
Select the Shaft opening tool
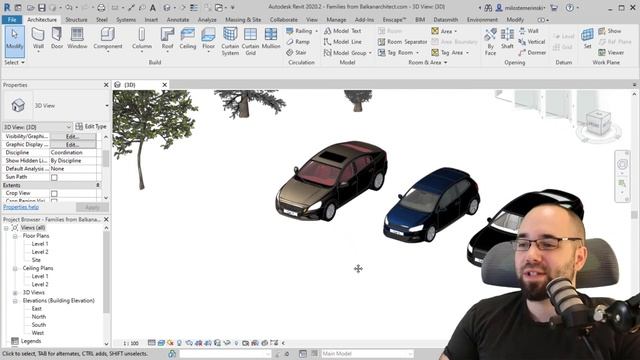[x=507, y=39]
